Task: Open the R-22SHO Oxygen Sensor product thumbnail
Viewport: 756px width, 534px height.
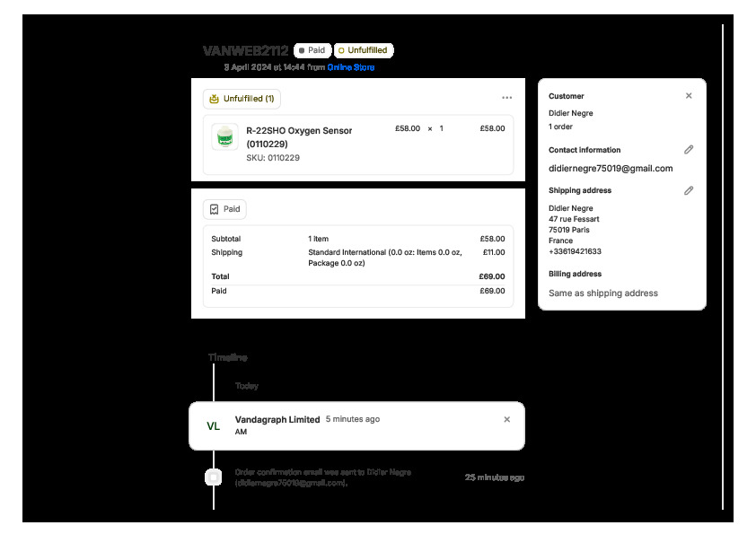Action: pyautogui.click(x=224, y=136)
